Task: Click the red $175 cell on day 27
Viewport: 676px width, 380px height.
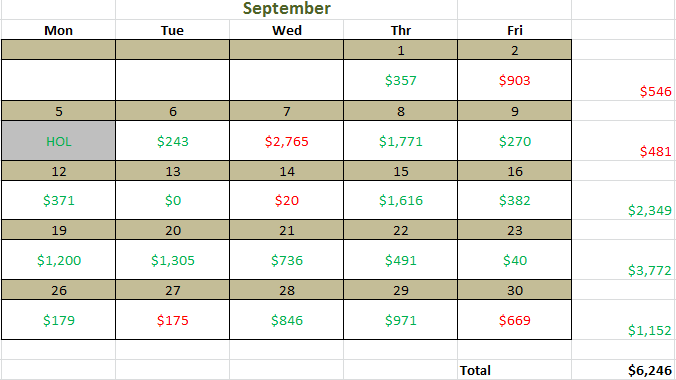Action: tap(172, 320)
